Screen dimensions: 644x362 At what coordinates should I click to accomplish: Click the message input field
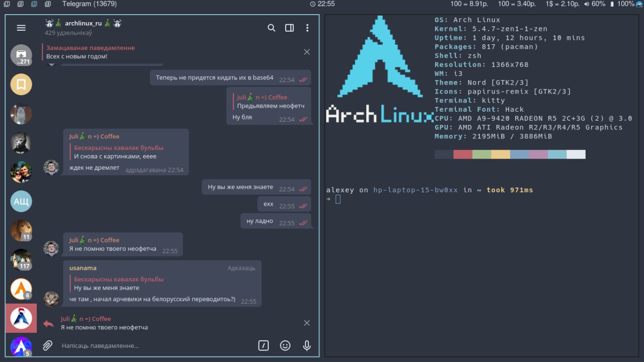[x=156, y=345]
